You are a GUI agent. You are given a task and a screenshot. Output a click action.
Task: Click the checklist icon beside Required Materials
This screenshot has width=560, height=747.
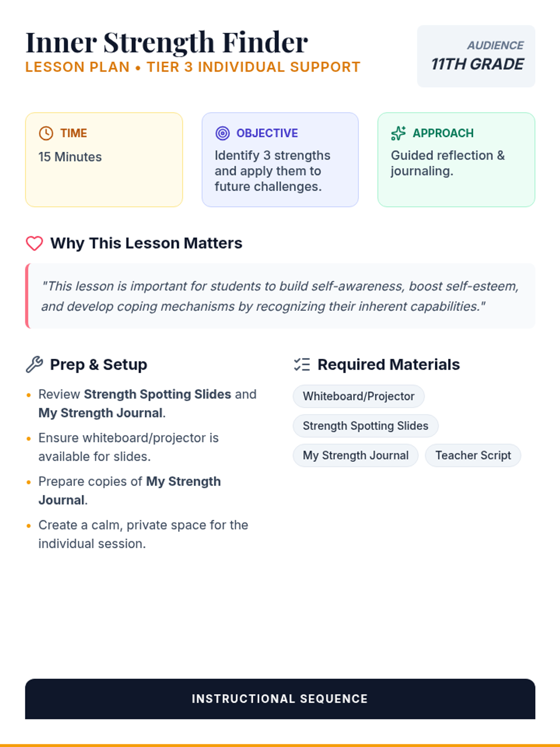coord(302,365)
